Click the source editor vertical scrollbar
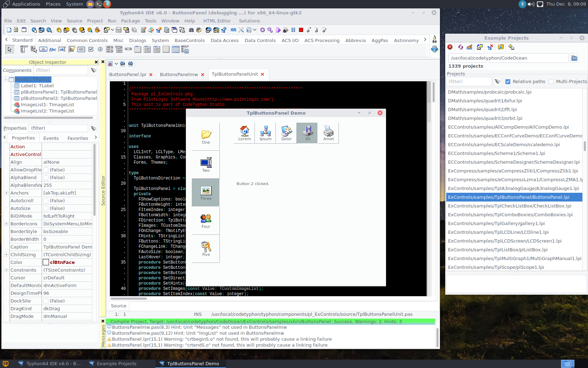The height and width of the screenshot is (368, 588). pos(434,189)
